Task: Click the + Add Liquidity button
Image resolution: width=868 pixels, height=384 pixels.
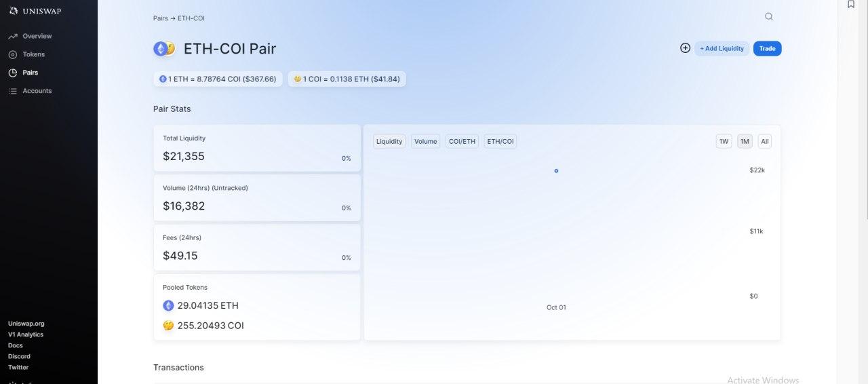Action: pos(722,48)
